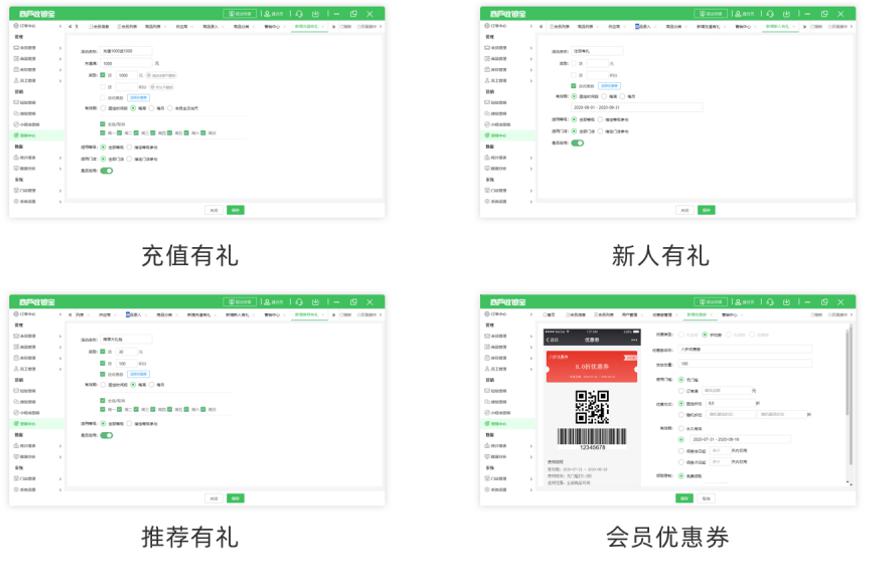Open the 2020-07-01 date range in coupon form
This screenshot has width=873, height=564.
coord(738,439)
